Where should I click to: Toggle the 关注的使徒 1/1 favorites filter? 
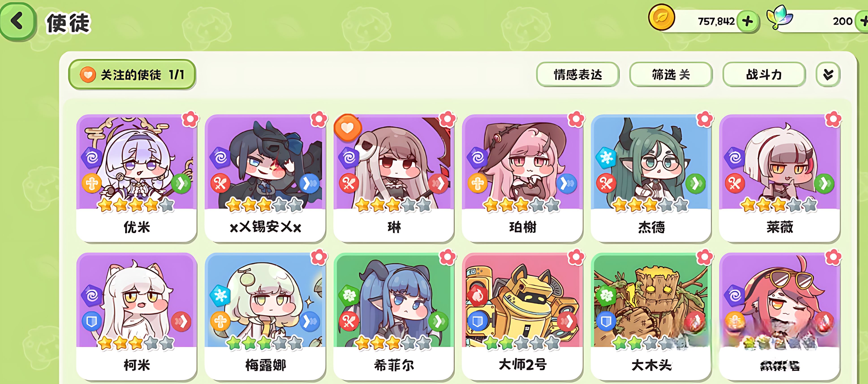[x=132, y=74]
